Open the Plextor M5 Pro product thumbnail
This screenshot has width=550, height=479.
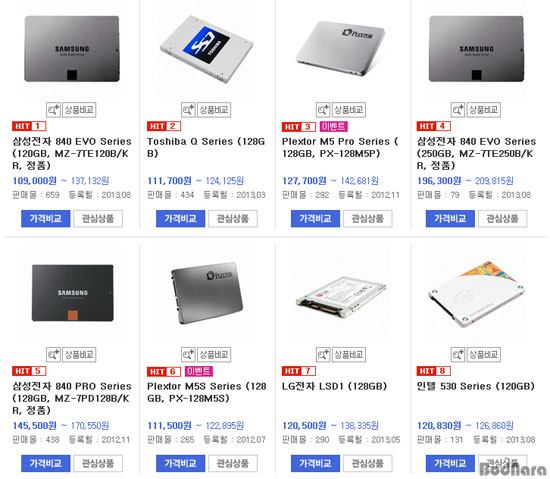pos(340,48)
